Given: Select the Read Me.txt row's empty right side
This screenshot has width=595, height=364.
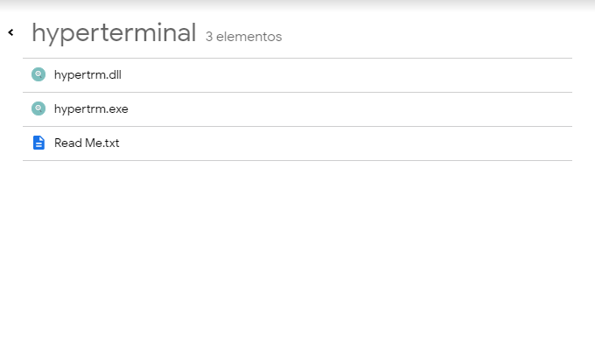Looking at the screenshot, I should 394,143.
